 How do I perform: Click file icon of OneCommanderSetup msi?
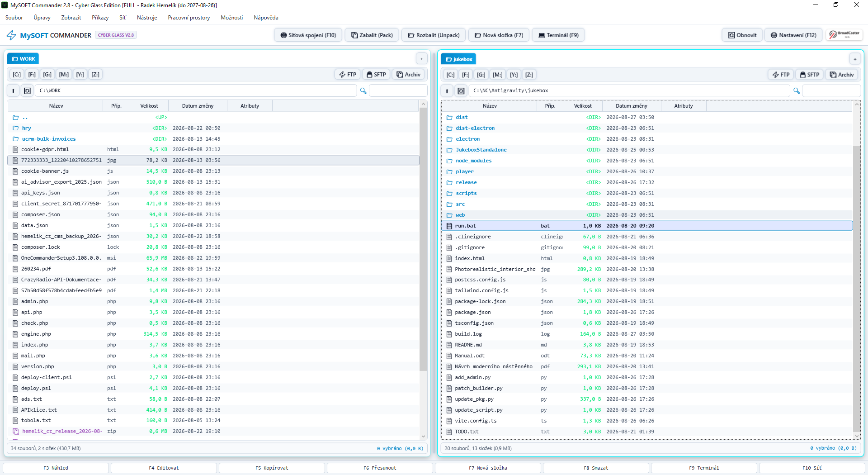pos(15,258)
